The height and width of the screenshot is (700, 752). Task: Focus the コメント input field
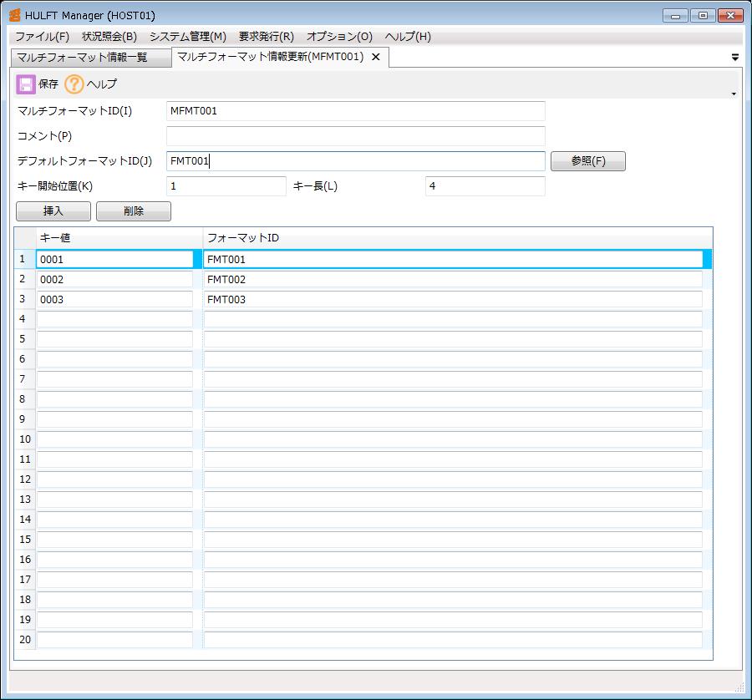(x=355, y=136)
